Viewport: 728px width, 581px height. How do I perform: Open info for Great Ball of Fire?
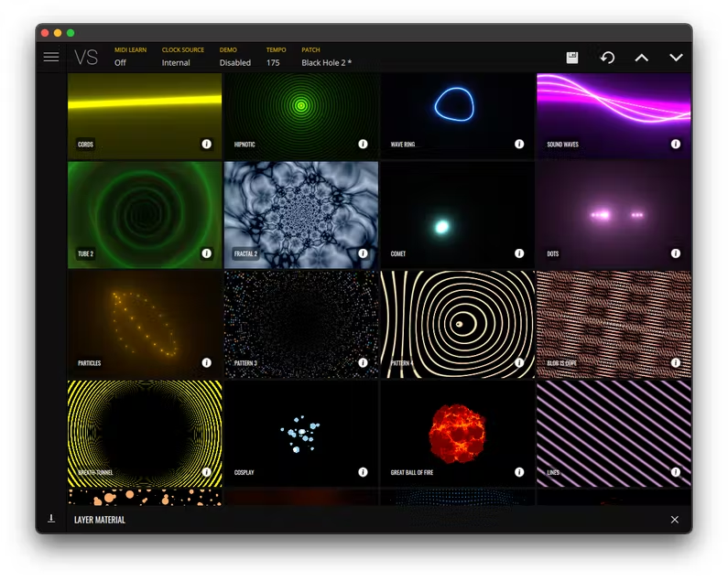[519, 473]
